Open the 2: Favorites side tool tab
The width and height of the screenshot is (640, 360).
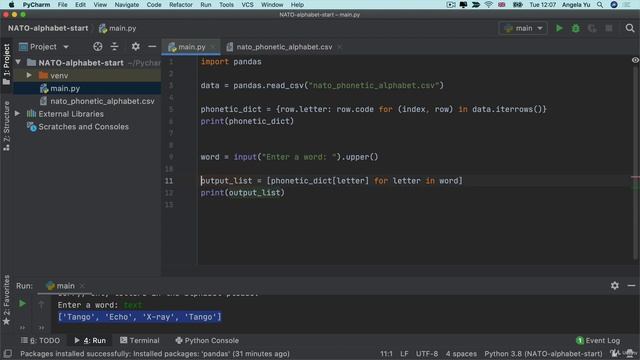point(6,300)
